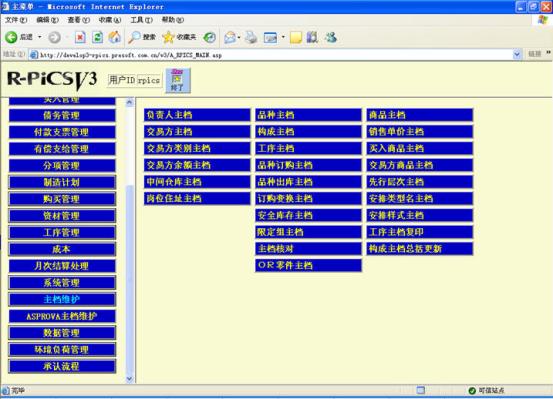Select 债务管理 in the sidebar

click(62, 115)
